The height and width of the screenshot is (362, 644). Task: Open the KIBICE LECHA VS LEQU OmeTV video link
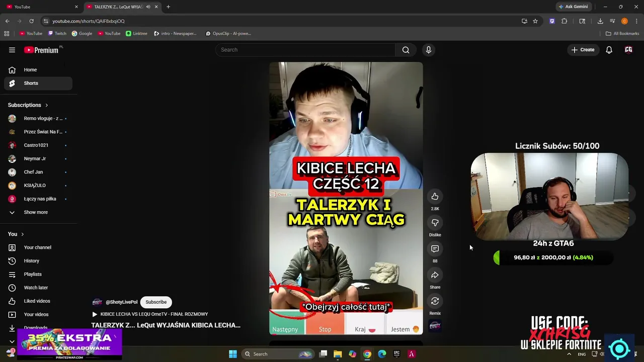pos(150,314)
